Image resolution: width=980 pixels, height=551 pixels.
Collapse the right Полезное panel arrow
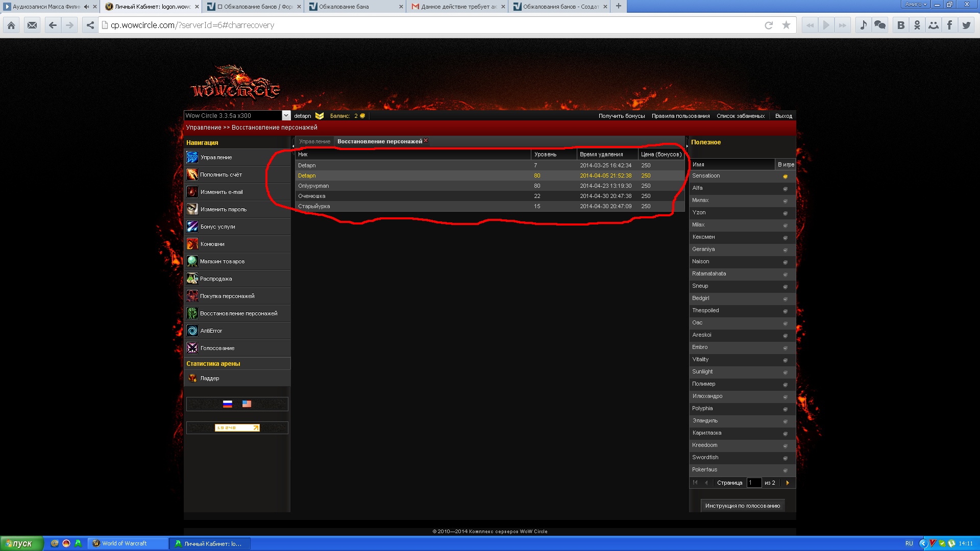pos(687,146)
